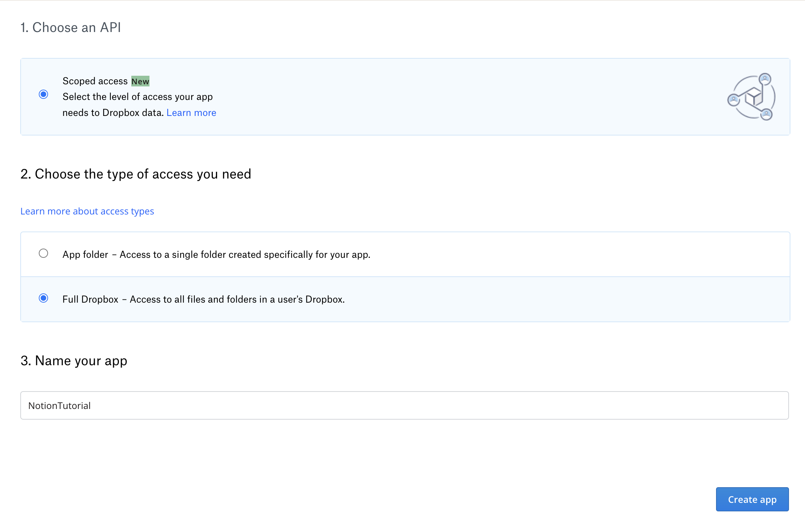This screenshot has height=532, width=805.
Task: Focus the NotionTutorial app name field
Action: pyautogui.click(x=404, y=405)
